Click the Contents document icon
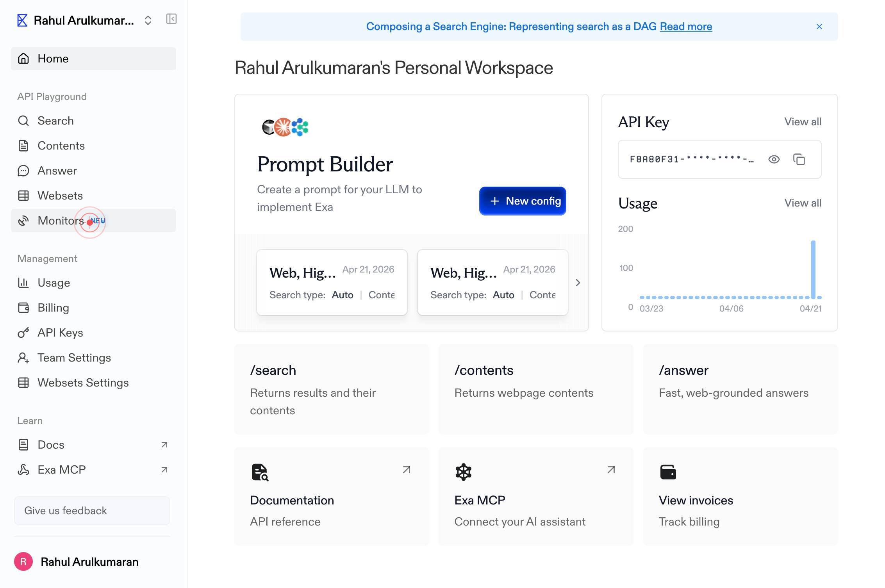Screen dimensions: 885x588 pyautogui.click(x=23, y=146)
